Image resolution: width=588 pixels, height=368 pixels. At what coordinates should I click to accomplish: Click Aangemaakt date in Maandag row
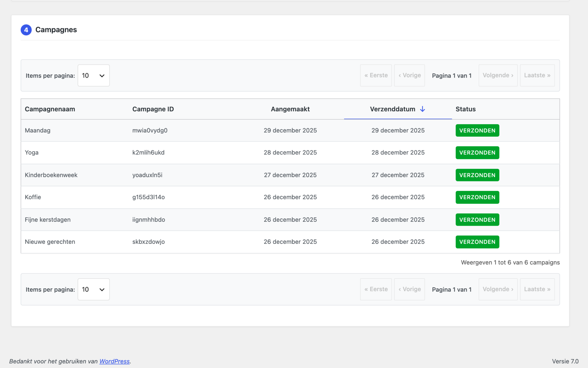click(290, 130)
